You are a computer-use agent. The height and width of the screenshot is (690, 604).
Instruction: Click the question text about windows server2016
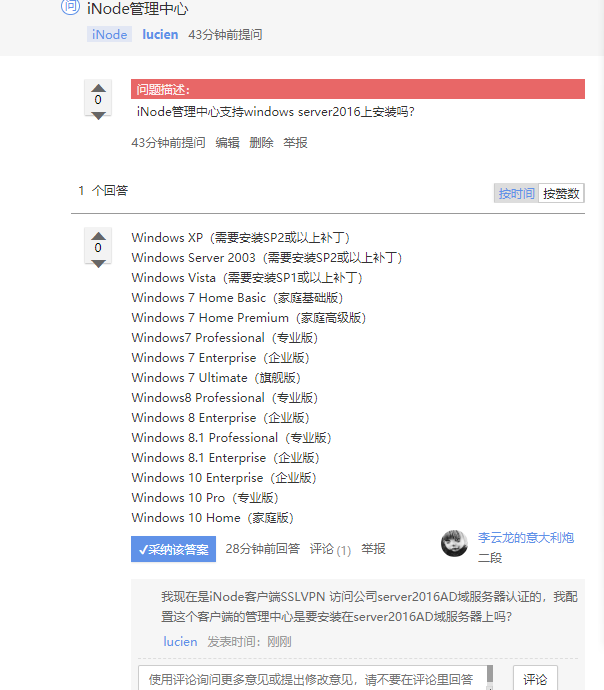tap(275, 112)
